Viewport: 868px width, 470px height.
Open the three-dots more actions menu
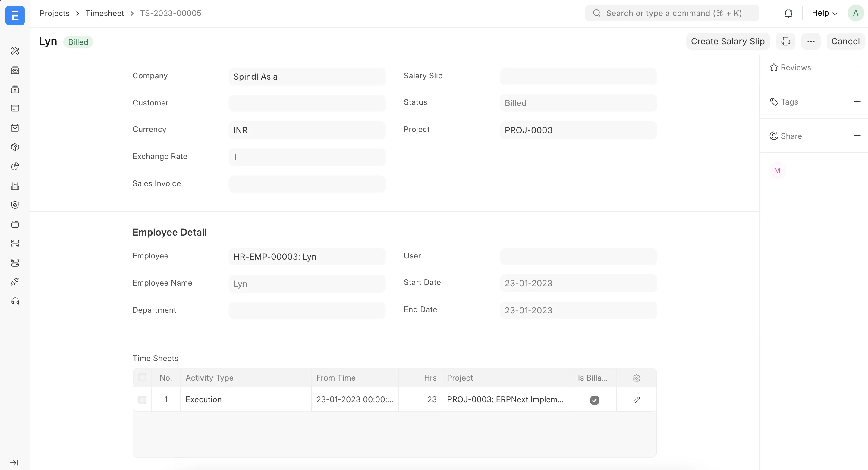[x=811, y=42]
